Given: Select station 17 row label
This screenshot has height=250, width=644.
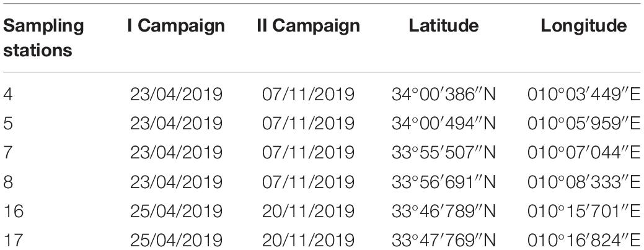Looking at the screenshot, I should coord(13,239).
